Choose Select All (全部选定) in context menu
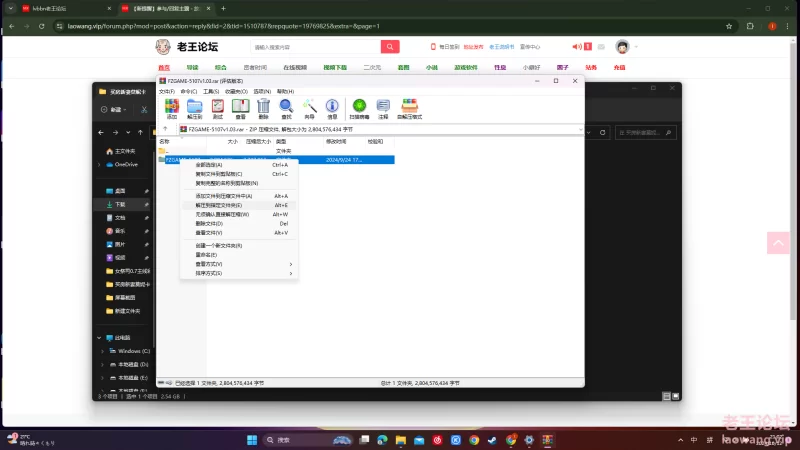The image size is (800, 450). coord(239,165)
